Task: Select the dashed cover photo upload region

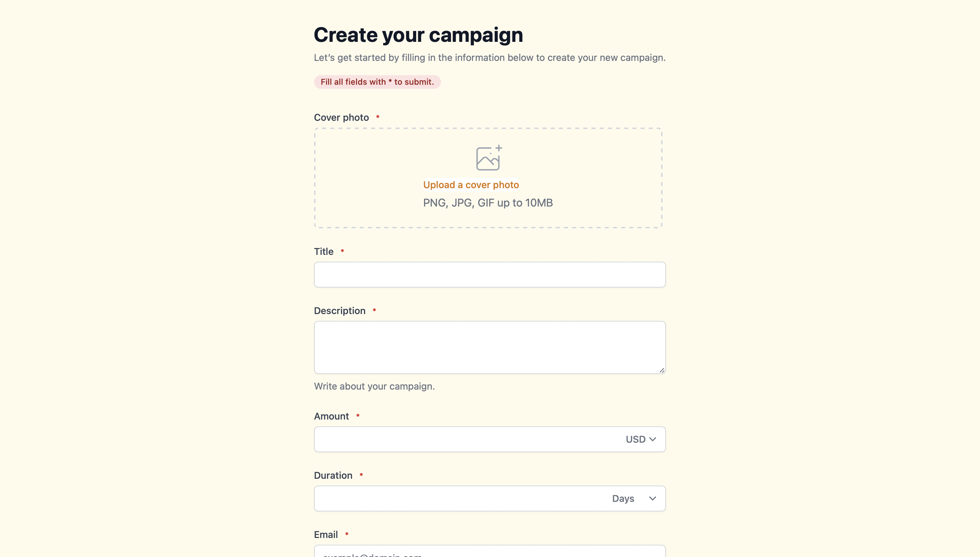Action: 488,178
